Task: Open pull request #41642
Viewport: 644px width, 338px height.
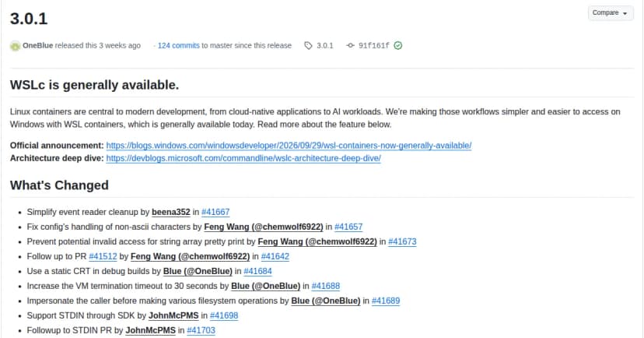Action: [x=275, y=256]
